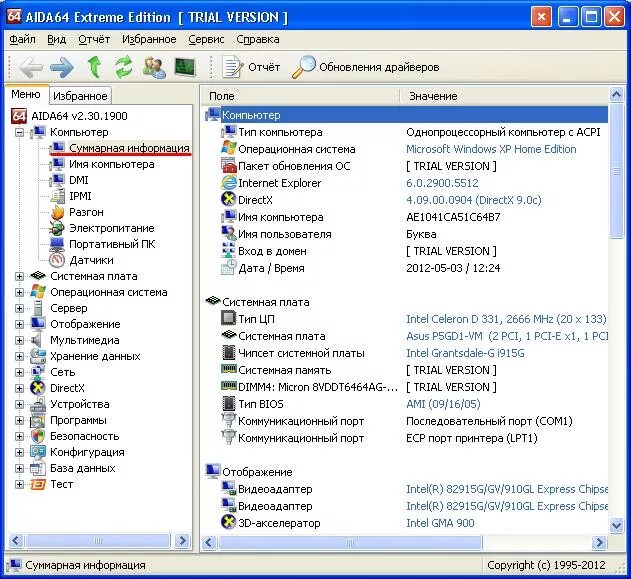The image size is (631, 579).
Task: Click the tree pane horizontal scrollbar thumb
Action: click(x=98, y=540)
